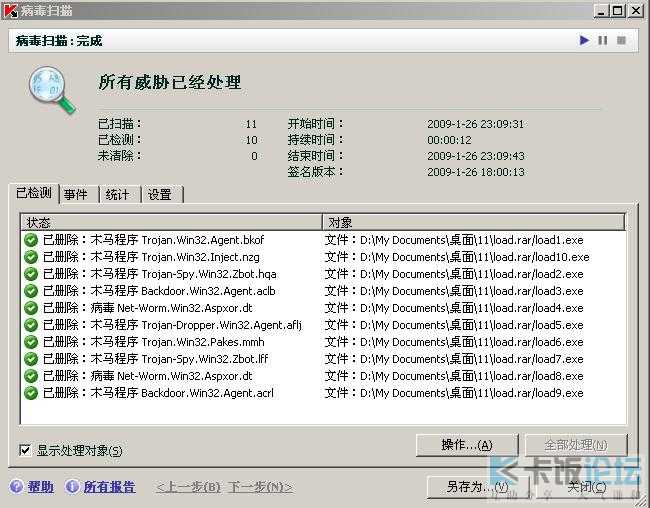Image resolution: width=650 pixels, height=508 pixels.
Task: Click the signature version date 2009-1-26 18:00:13
Action: tap(476, 172)
